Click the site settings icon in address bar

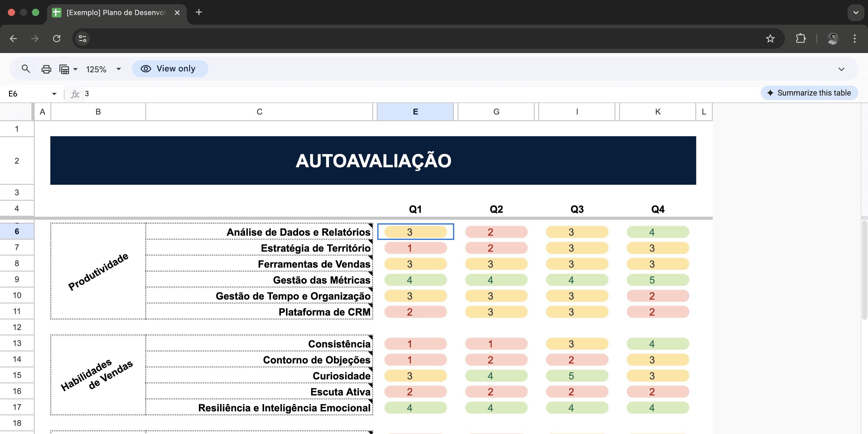pyautogui.click(x=83, y=38)
